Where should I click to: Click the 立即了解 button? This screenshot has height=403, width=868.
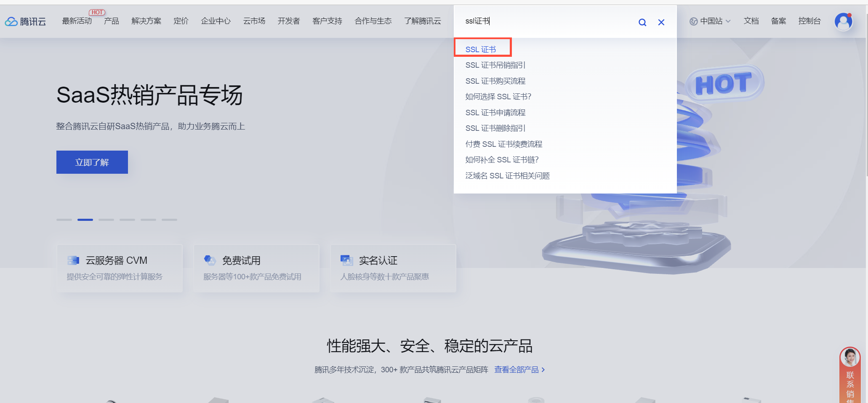click(x=92, y=162)
